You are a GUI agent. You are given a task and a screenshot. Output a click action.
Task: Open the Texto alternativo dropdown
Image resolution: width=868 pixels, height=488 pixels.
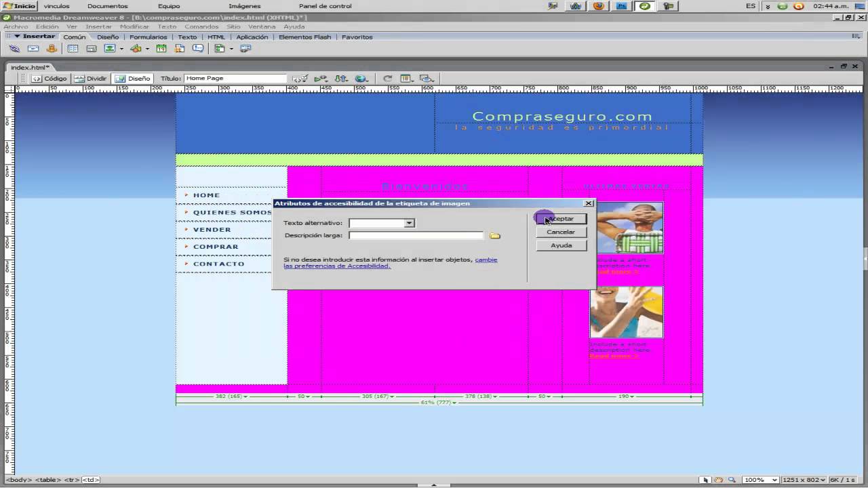click(x=409, y=223)
